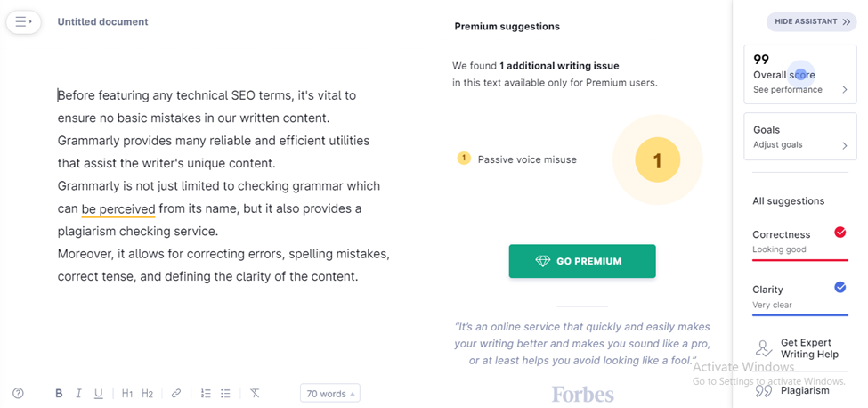Clear text formatting icon
Viewport: 868px width, 408px height.
[254, 394]
